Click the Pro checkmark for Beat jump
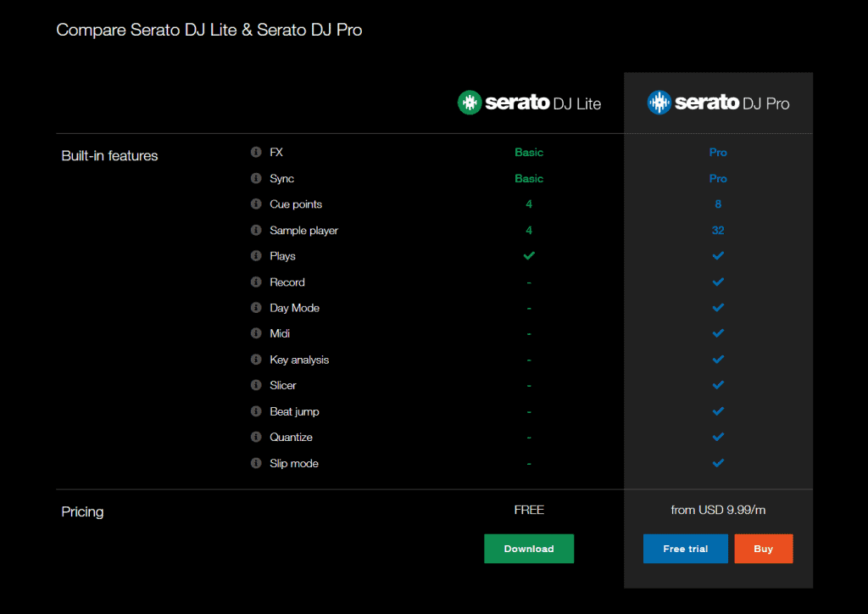The height and width of the screenshot is (614, 868). coord(718,411)
